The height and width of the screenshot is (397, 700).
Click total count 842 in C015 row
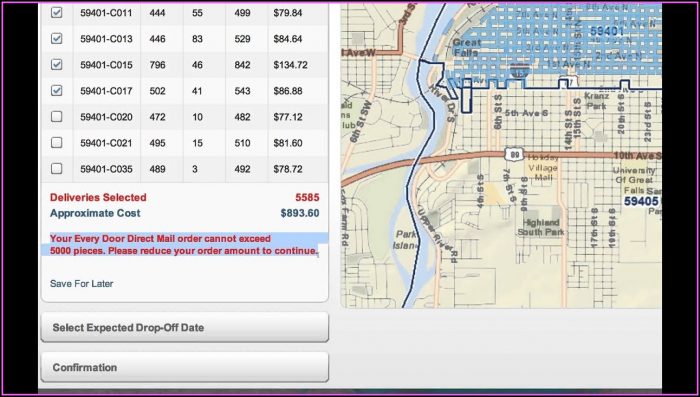coord(242,65)
